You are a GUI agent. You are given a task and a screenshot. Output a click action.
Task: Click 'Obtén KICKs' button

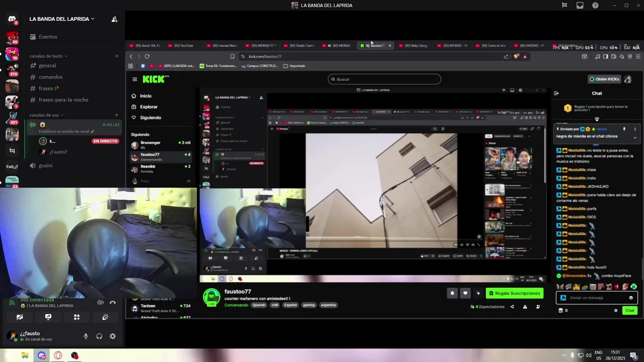pos(604,79)
